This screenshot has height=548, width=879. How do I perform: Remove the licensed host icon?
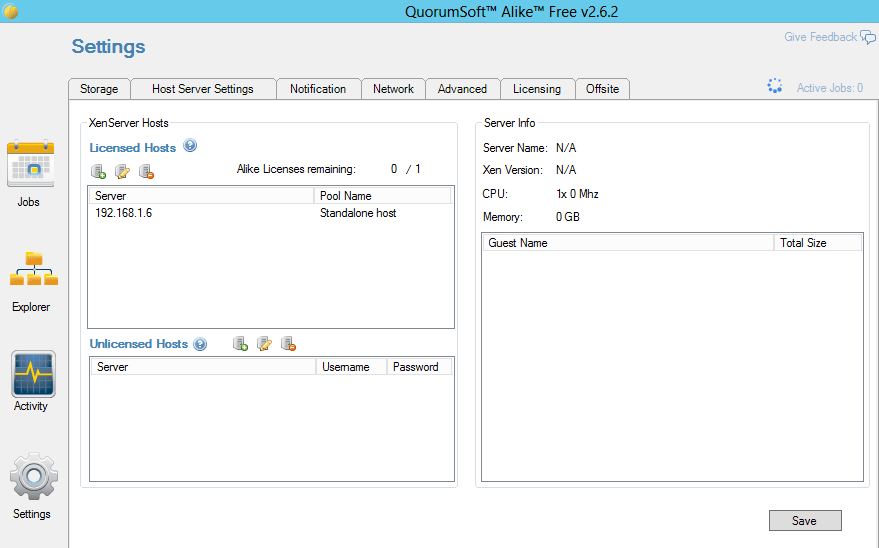[x=146, y=171]
